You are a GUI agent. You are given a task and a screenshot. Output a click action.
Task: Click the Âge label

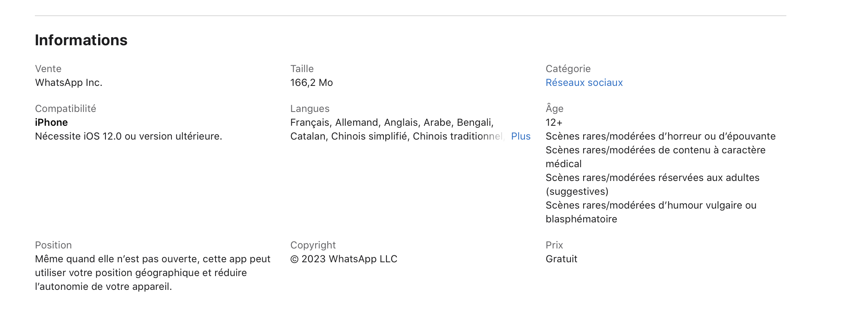(x=554, y=109)
